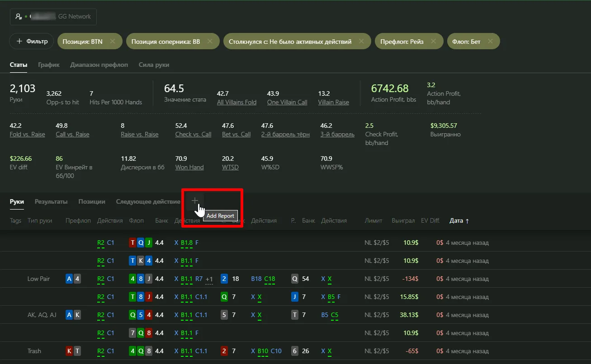The width and height of the screenshot is (591, 364).
Task: Remove the 'Позиция: BTN' filter chip
Action: [x=113, y=42]
